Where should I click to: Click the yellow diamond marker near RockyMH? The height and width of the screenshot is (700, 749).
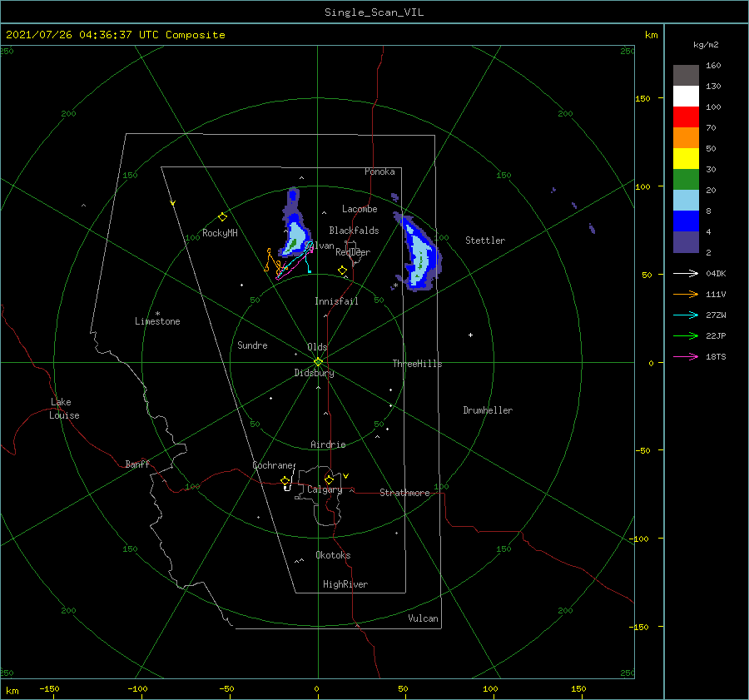tap(222, 217)
